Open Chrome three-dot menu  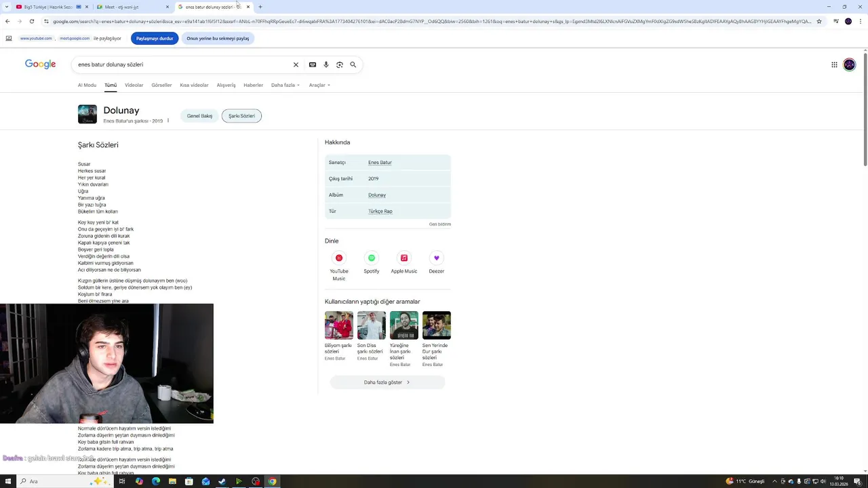[x=861, y=21]
